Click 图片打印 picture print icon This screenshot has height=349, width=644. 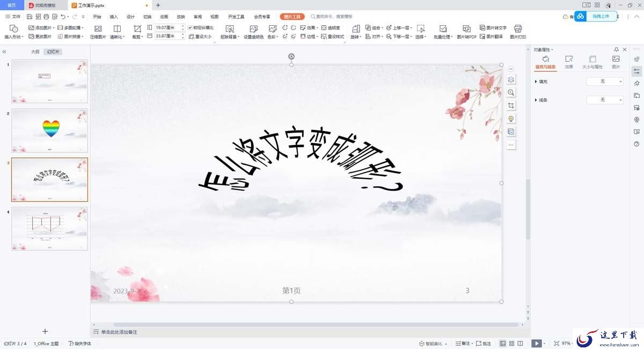tap(518, 32)
